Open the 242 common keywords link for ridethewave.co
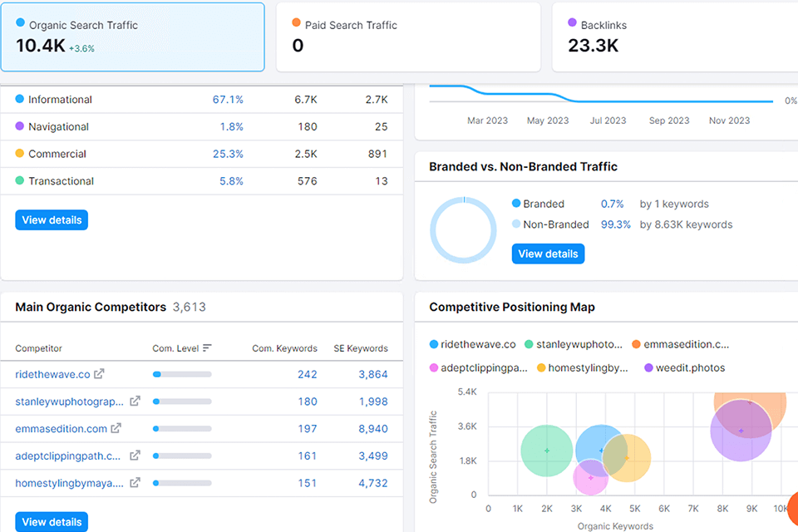 tap(308, 374)
